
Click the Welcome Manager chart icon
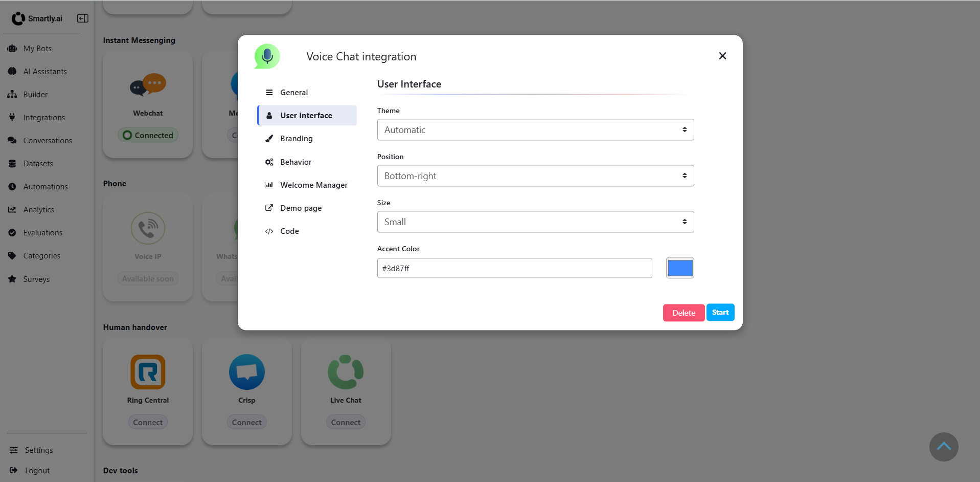[x=269, y=185]
